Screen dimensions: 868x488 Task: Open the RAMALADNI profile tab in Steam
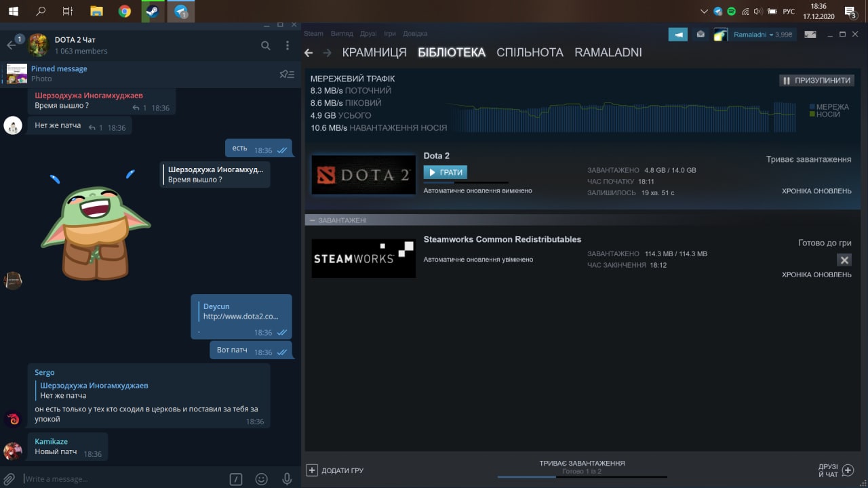click(x=608, y=53)
